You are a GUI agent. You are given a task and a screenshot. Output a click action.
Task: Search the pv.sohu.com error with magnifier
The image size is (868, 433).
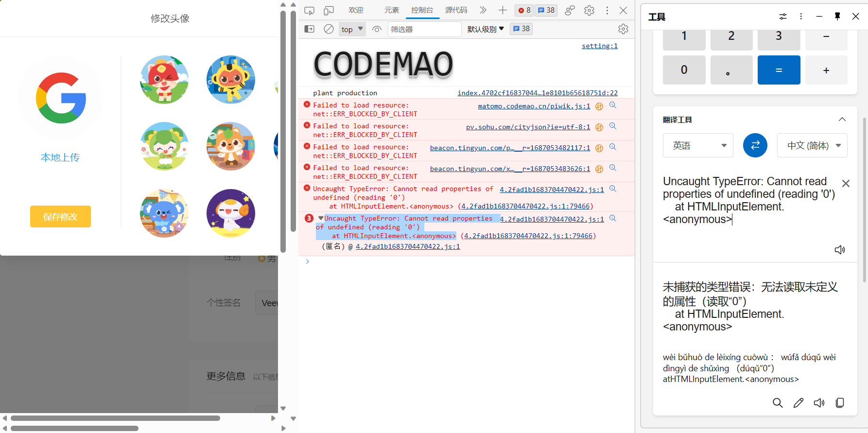click(x=613, y=126)
